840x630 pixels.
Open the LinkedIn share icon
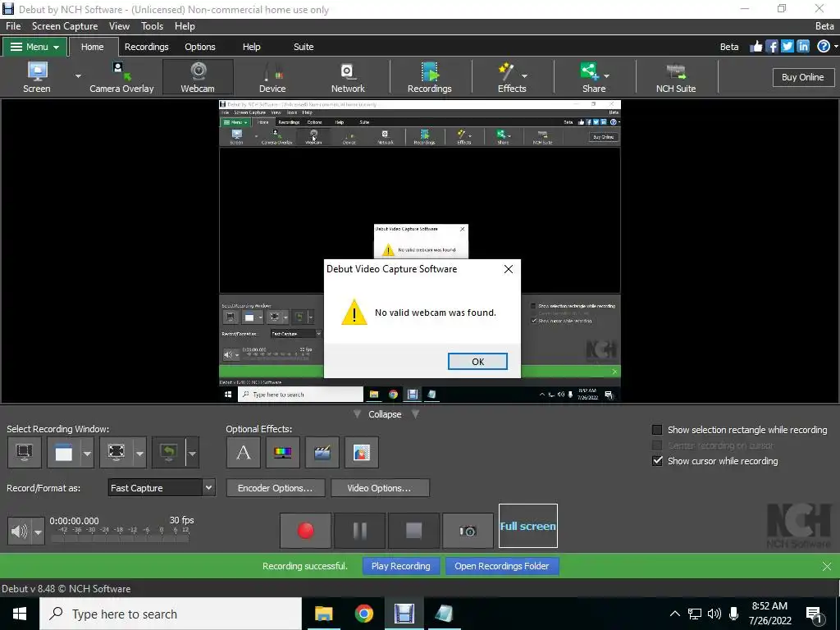(x=803, y=47)
